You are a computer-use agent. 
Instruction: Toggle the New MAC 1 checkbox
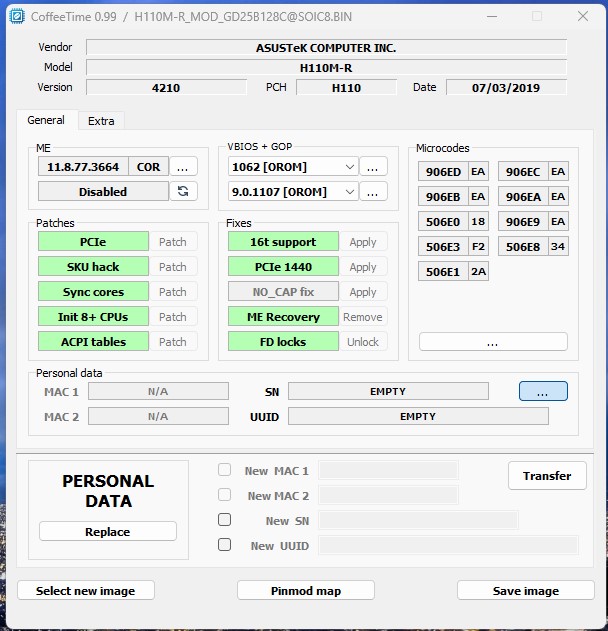pyautogui.click(x=225, y=470)
